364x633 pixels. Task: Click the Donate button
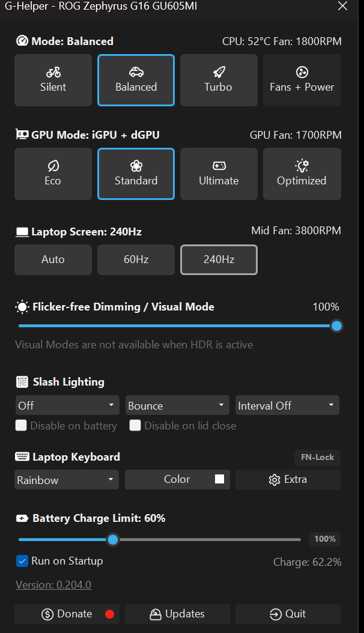point(67,614)
